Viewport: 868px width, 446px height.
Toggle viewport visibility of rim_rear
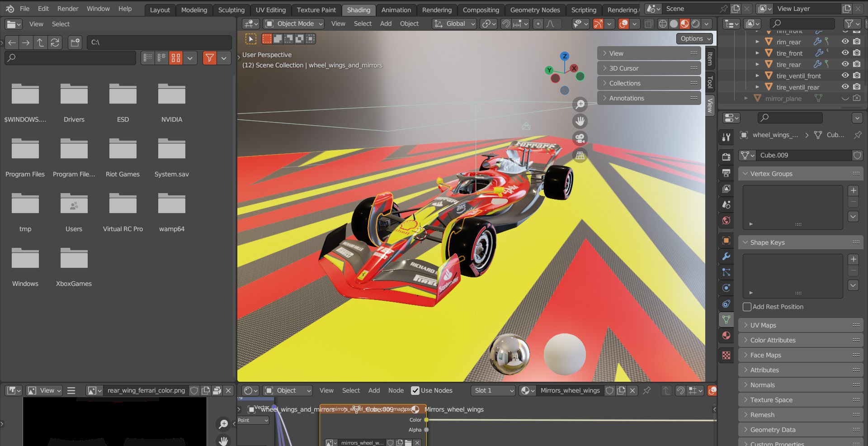click(845, 41)
